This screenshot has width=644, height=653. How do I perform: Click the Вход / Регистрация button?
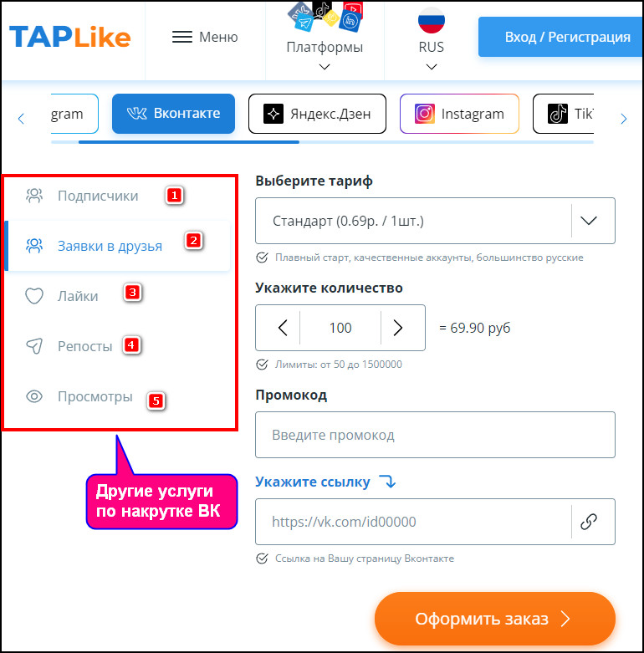pos(560,37)
